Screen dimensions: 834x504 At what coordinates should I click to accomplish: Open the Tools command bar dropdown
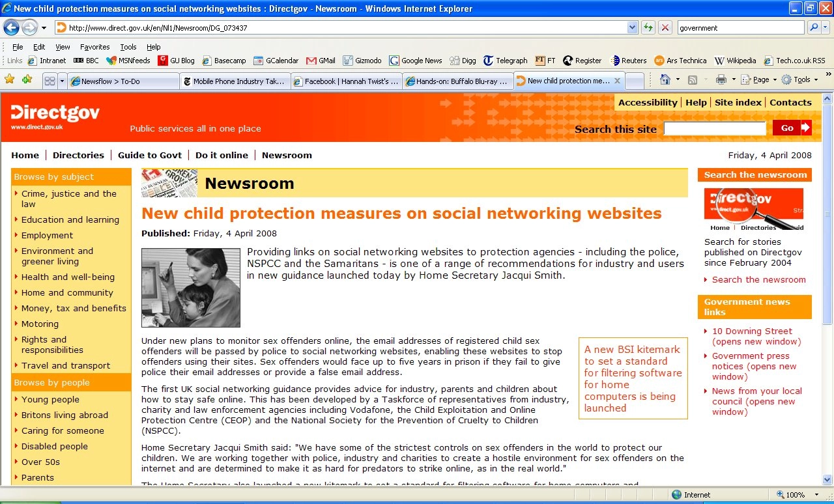[799, 79]
